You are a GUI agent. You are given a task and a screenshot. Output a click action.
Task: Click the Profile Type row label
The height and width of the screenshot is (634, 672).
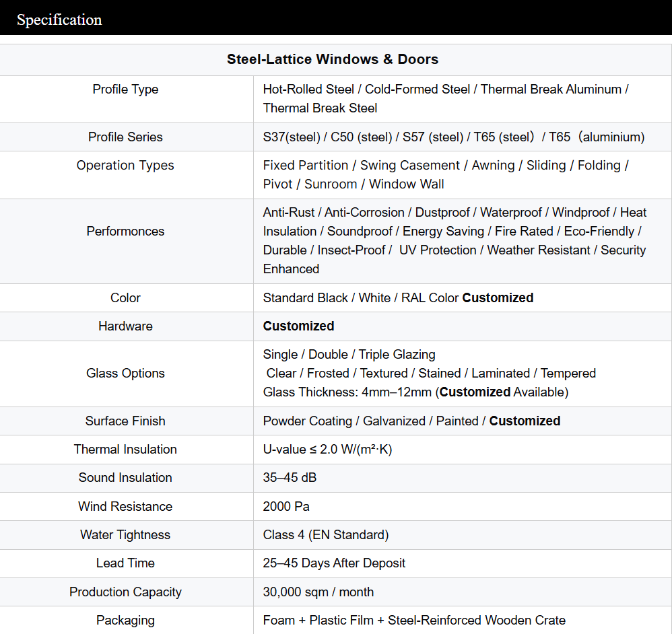pos(125,90)
